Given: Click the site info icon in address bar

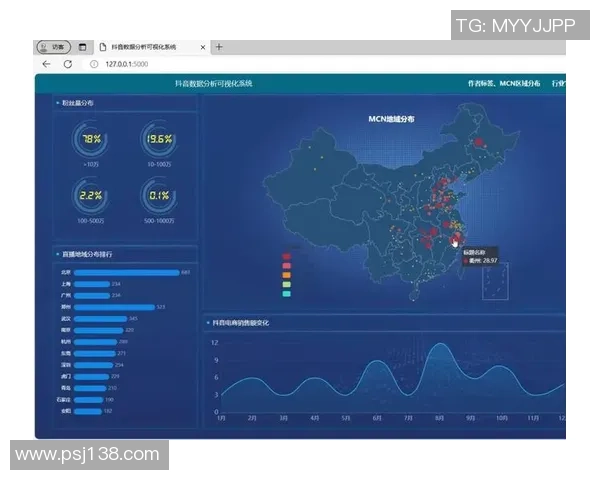Looking at the screenshot, I should (x=94, y=63).
